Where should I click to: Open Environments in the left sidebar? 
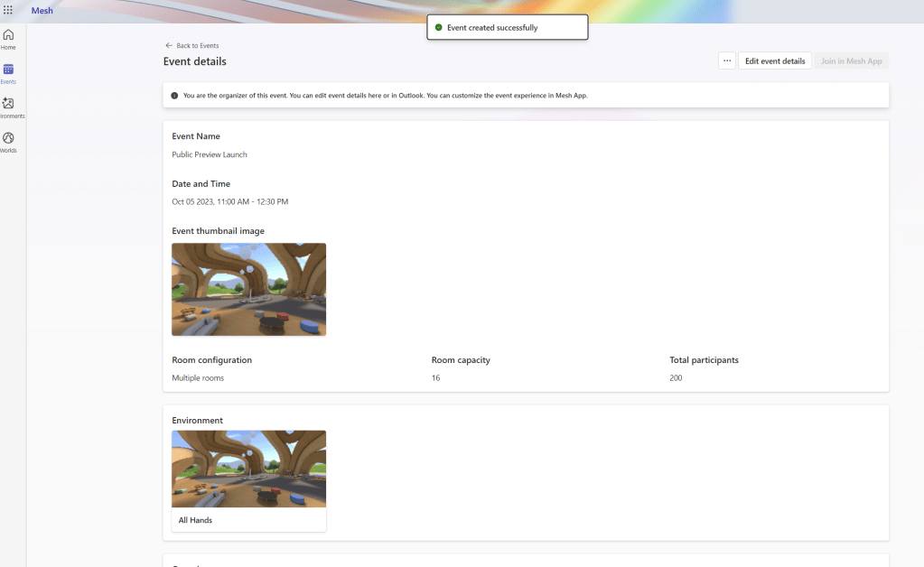[8, 107]
